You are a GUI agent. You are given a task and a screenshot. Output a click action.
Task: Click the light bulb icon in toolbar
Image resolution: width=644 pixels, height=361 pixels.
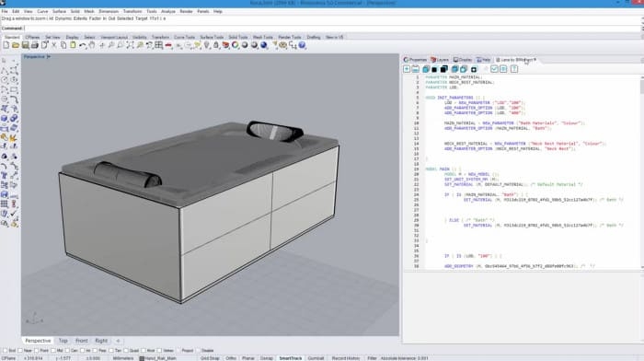(207, 45)
